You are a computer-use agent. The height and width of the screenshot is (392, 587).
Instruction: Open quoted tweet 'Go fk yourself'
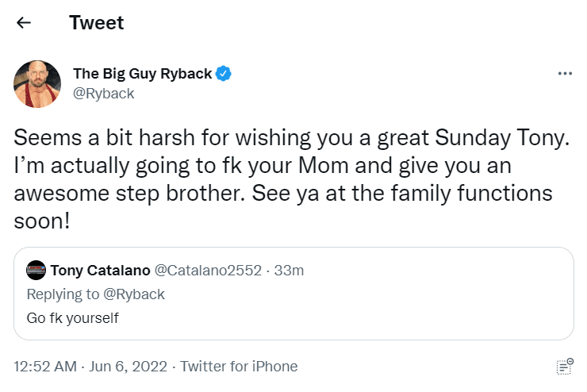pyautogui.click(x=72, y=318)
